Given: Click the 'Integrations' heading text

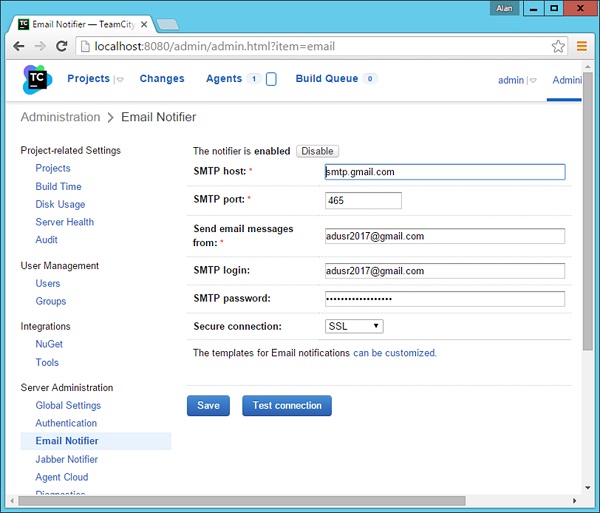Looking at the screenshot, I should 46,326.
